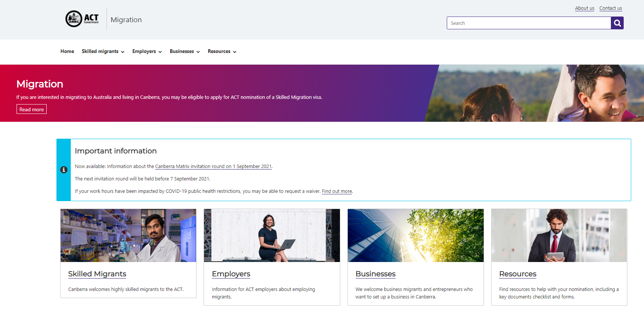Click the search magnifier button
Image resolution: width=644 pixels, height=312 pixels.
[x=617, y=23]
